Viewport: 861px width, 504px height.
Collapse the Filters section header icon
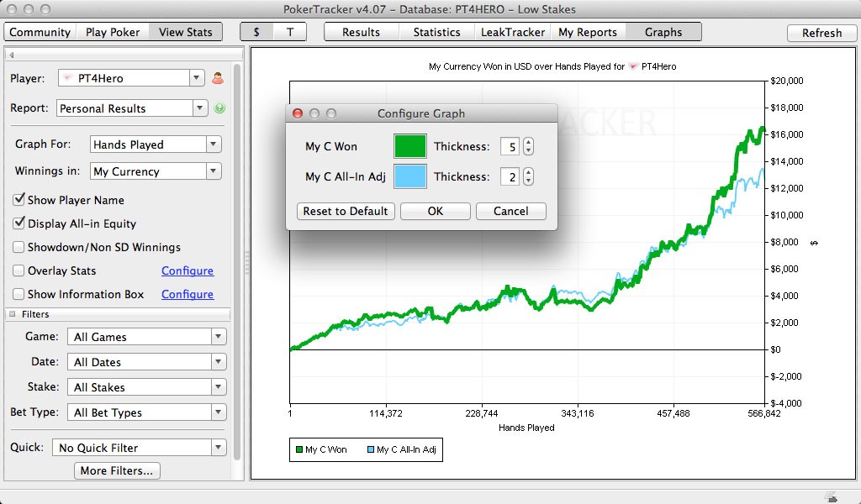point(13,314)
